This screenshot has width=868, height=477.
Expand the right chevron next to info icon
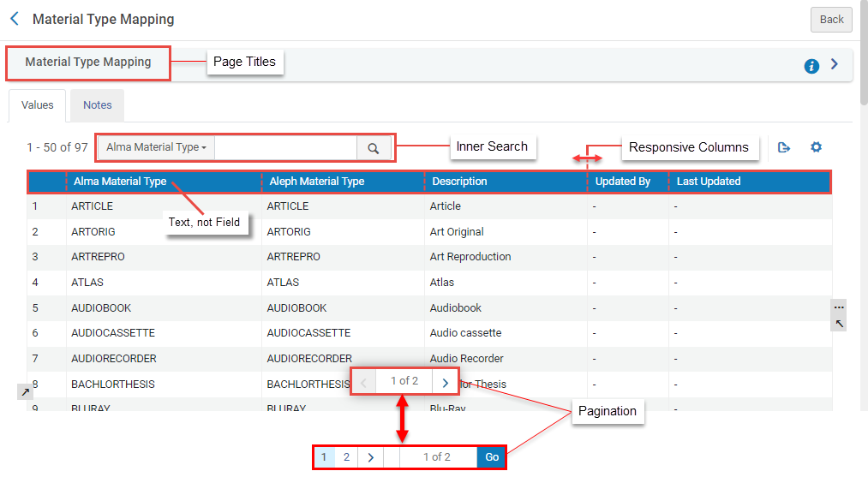[x=835, y=65]
